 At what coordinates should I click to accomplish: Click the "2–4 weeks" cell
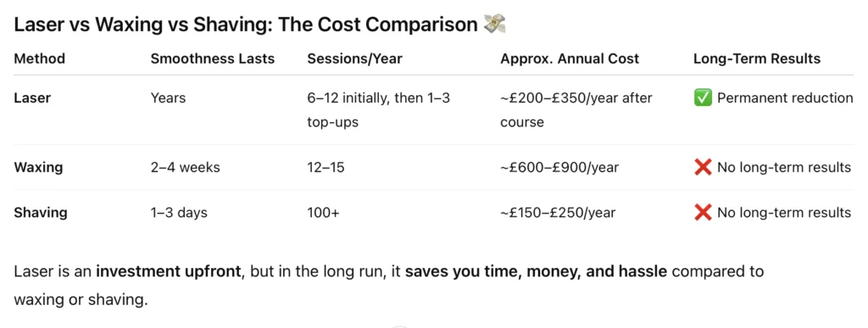click(185, 167)
